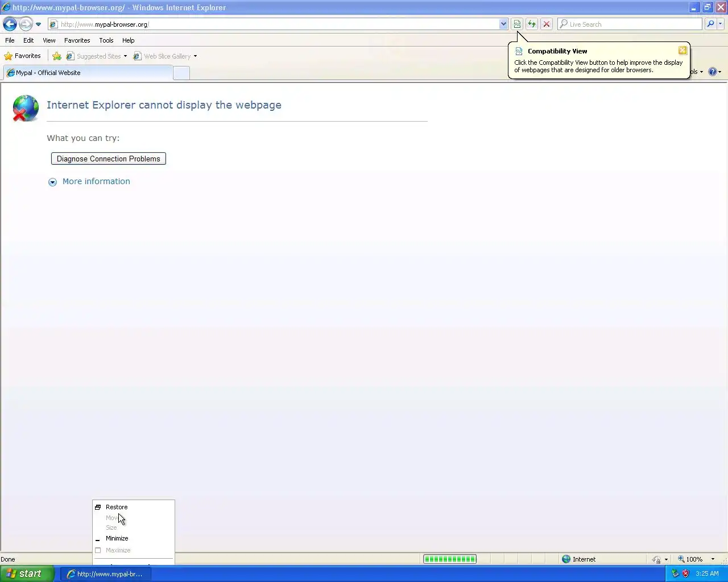The width and height of the screenshot is (728, 582).
Task: Stop loading with the red X button
Action: click(x=547, y=24)
